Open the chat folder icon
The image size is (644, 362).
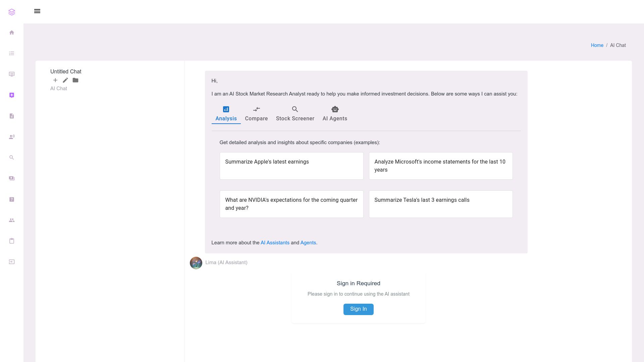pos(75,80)
